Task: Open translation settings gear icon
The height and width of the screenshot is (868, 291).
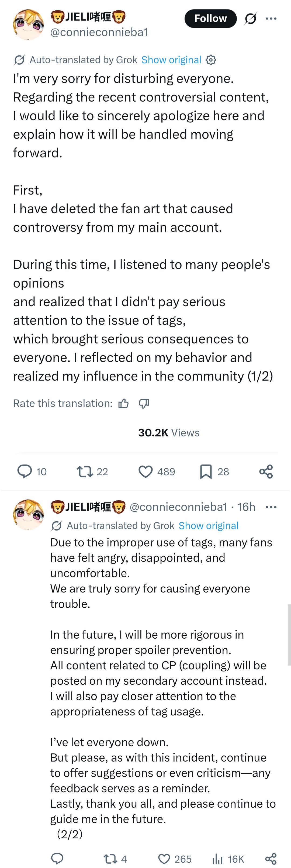Action: [211, 60]
